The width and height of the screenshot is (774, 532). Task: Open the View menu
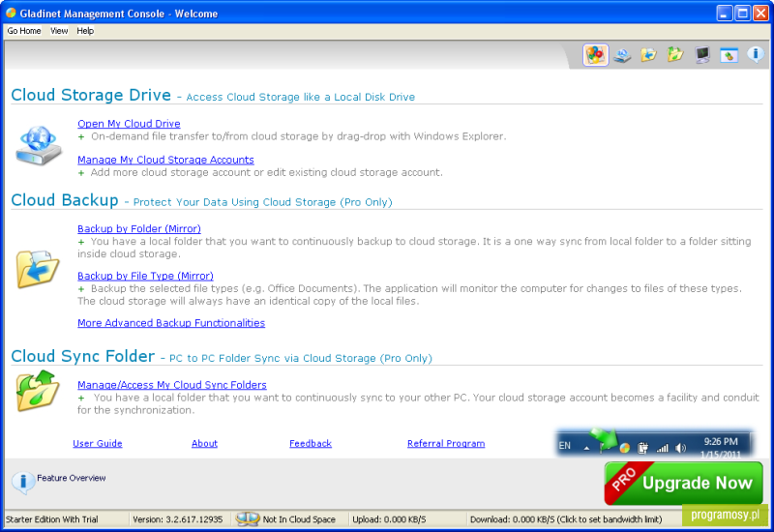click(59, 31)
